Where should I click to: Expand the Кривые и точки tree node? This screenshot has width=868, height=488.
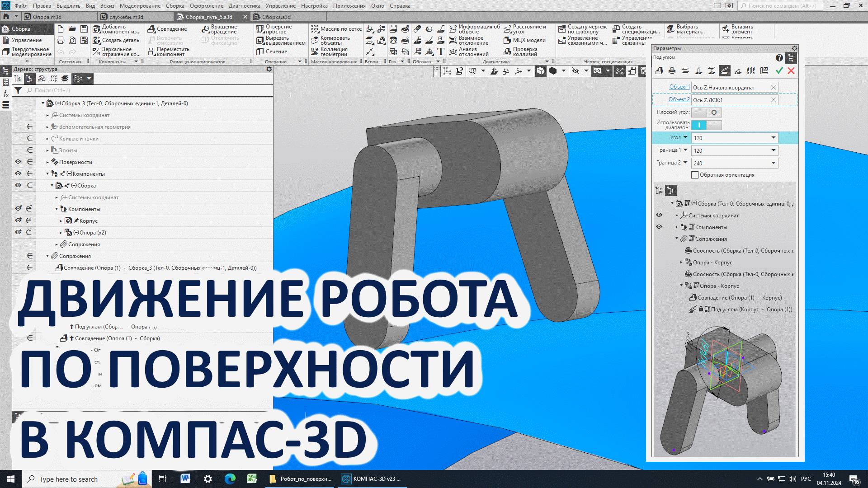coord(47,139)
